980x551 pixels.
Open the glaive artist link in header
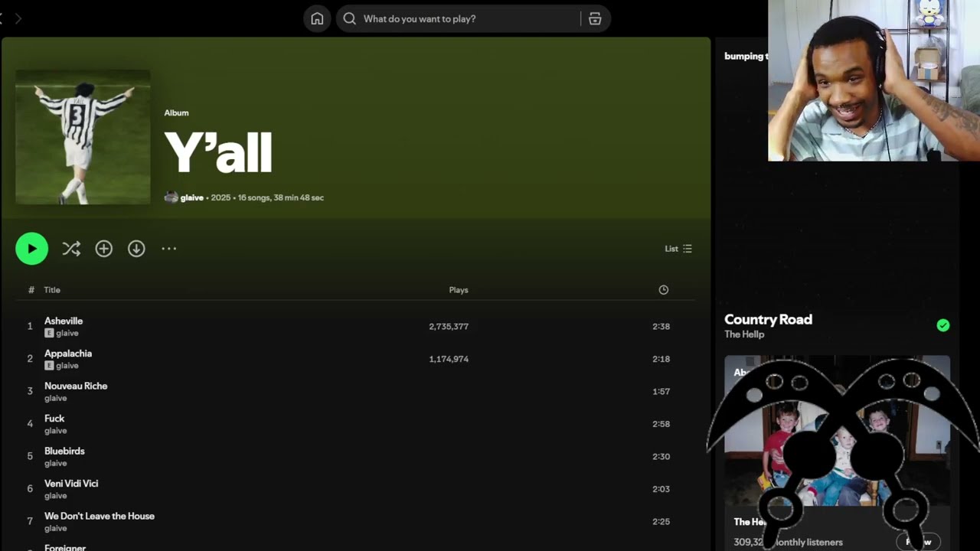(192, 197)
